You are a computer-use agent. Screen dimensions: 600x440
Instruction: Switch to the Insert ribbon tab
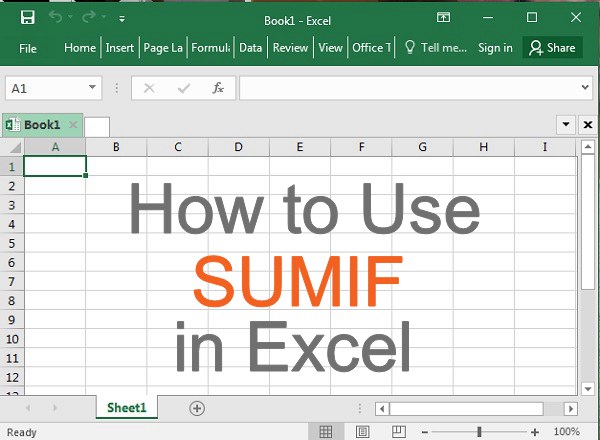tap(120, 48)
